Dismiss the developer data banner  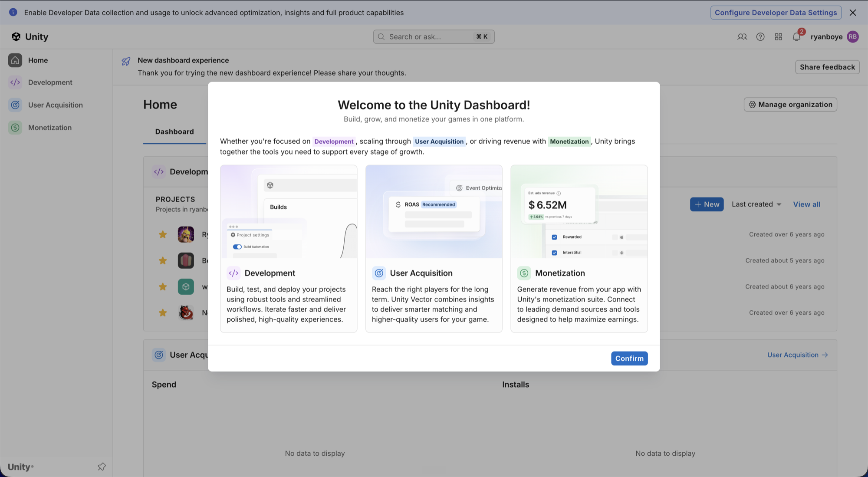coord(853,13)
